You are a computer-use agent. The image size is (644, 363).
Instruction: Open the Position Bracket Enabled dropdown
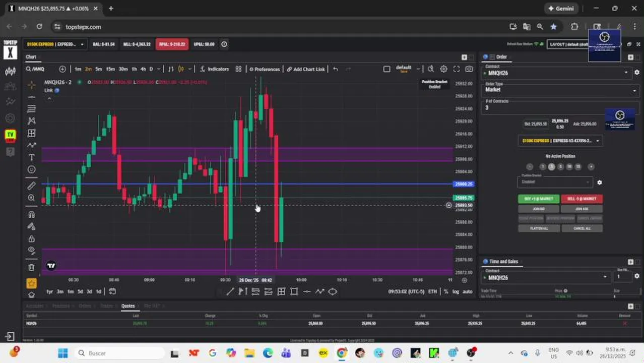pyautogui.click(x=555, y=181)
